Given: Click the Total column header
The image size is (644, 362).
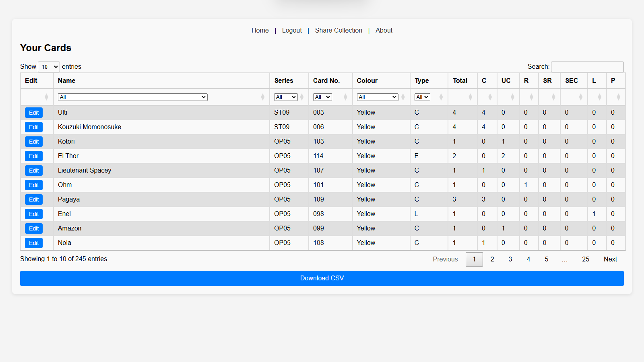Looking at the screenshot, I should 462,81.
